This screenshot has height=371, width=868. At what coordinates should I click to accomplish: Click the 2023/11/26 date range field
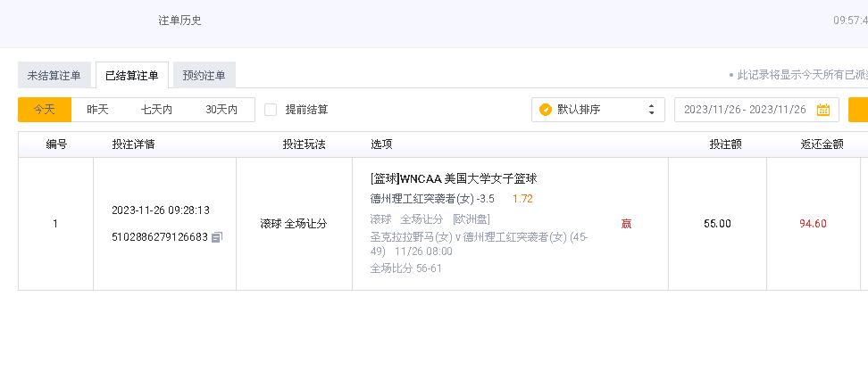[x=745, y=110]
